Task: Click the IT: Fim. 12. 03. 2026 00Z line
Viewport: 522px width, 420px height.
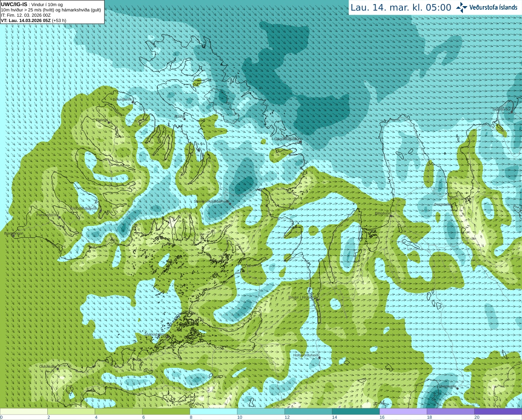Action: point(26,15)
